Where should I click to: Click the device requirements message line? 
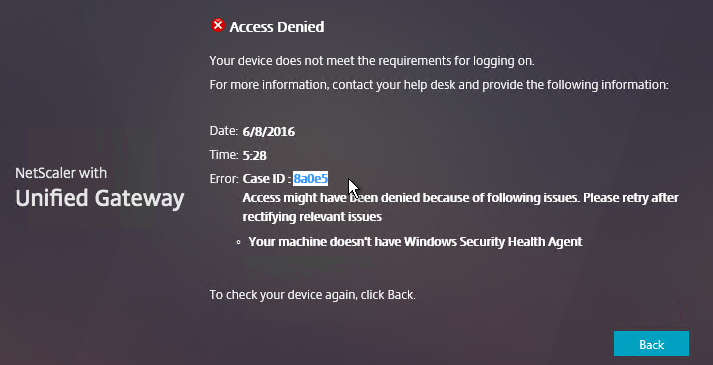coord(372,60)
